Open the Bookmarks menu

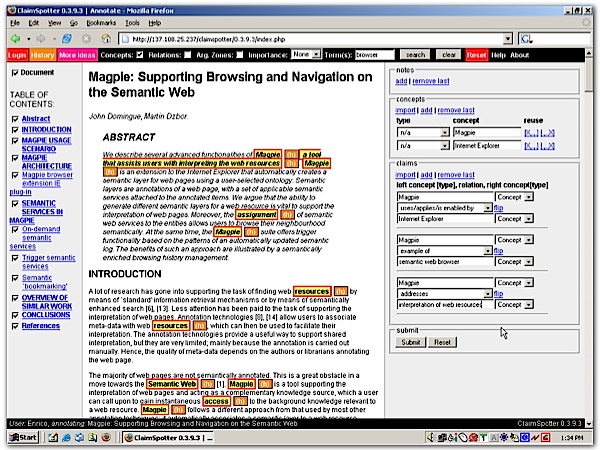pyautogui.click(x=101, y=23)
